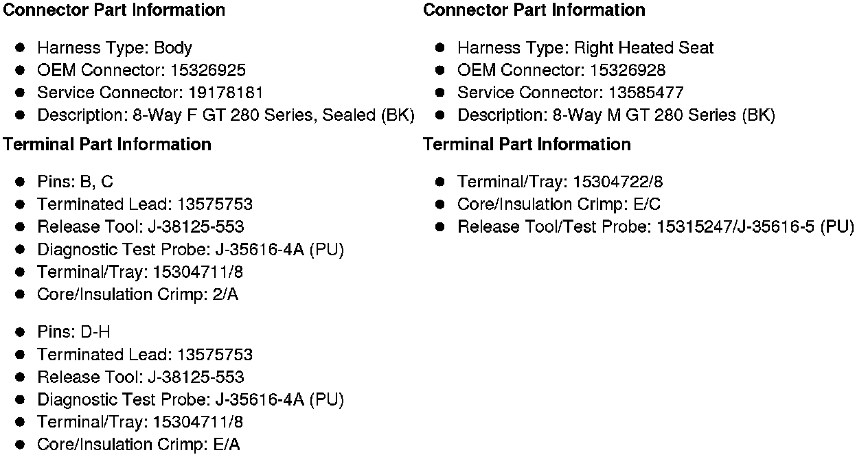
Task: Click the right Terminal Part Information heading
Action: tap(527, 144)
